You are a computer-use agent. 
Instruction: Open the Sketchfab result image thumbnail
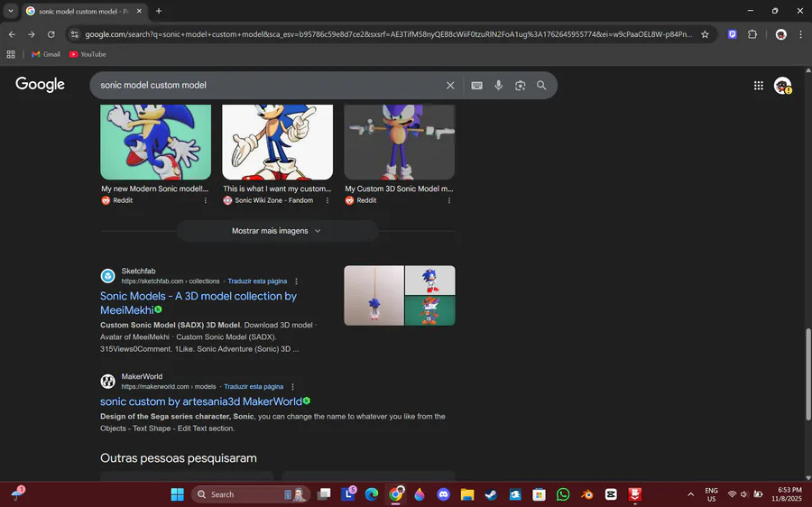point(400,296)
